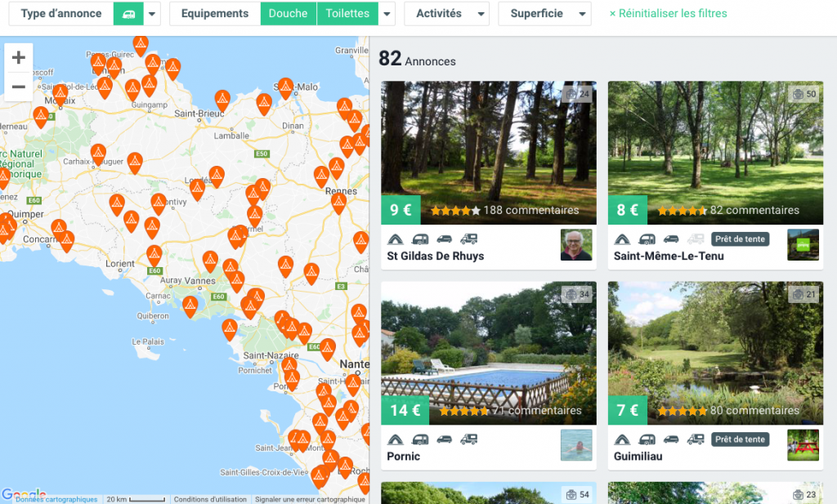Select the Saint-Même-Le-Tenu title
837x504 pixels.
669,256
